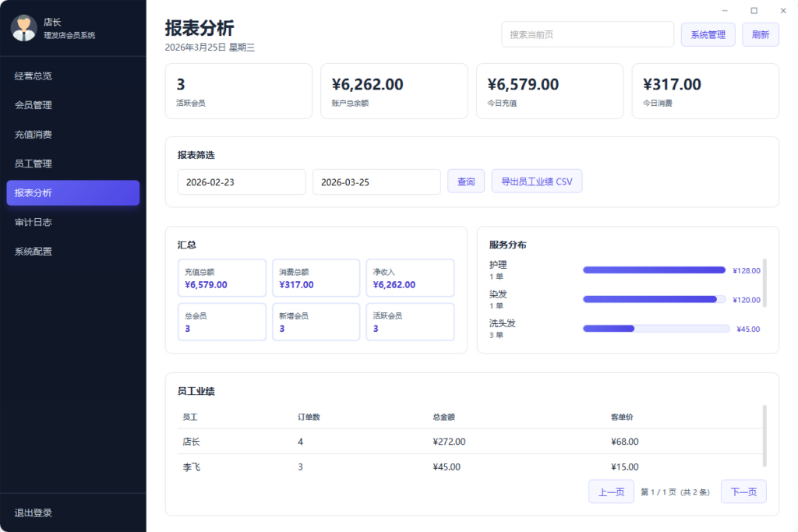Click the search input 搜索当前页
798x532 pixels.
[587, 34]
